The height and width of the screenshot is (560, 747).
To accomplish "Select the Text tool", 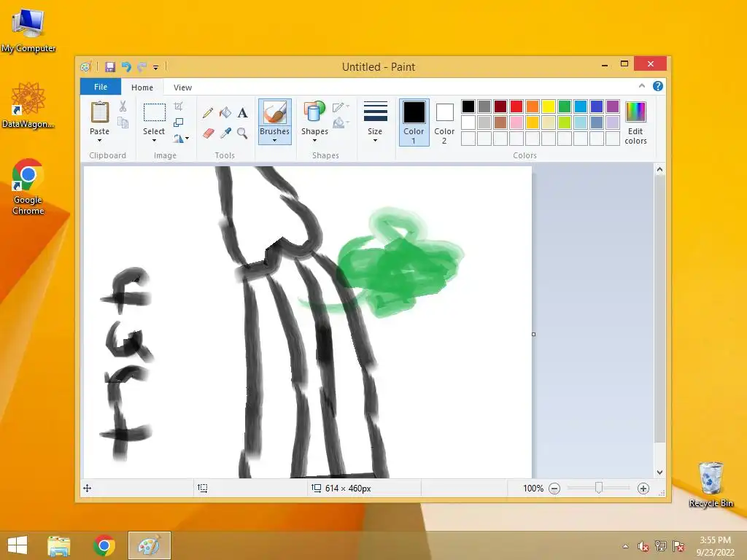I will 242,113.
